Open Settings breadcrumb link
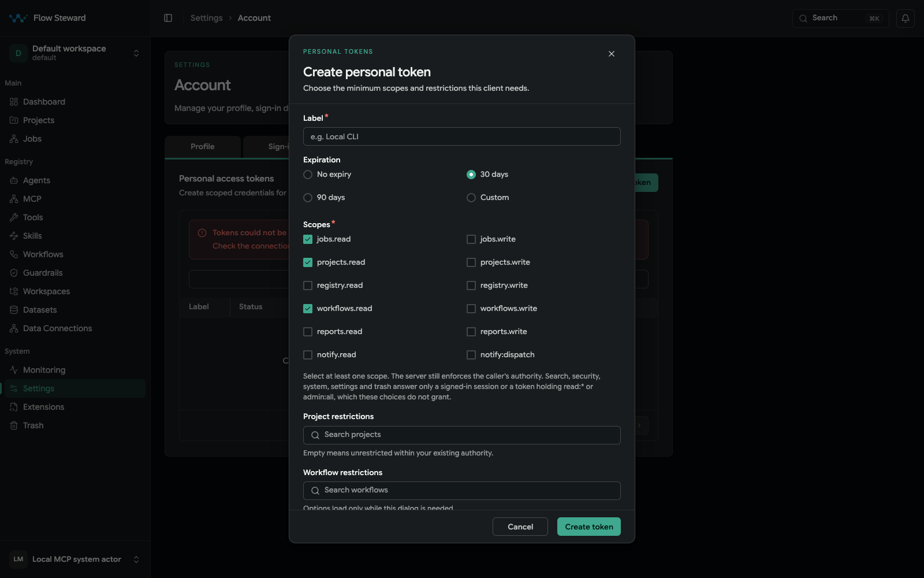This screenshot has width=924, height=578. click(206, 18)
